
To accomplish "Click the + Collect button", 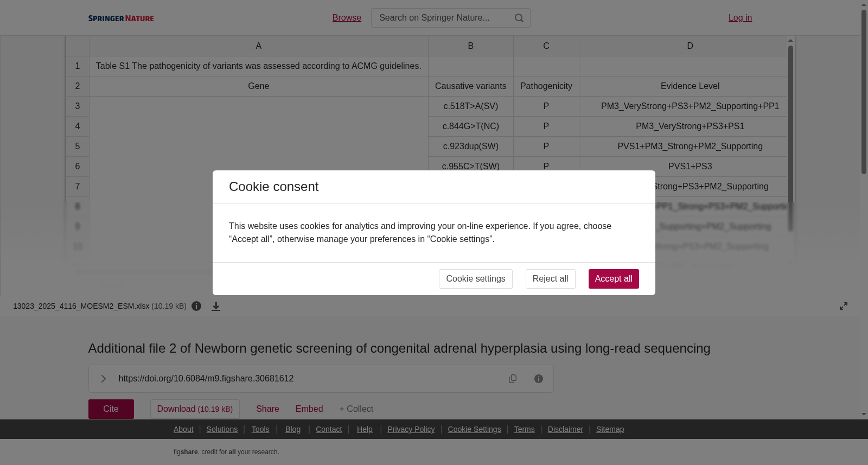I will click(x=356, y=409).
